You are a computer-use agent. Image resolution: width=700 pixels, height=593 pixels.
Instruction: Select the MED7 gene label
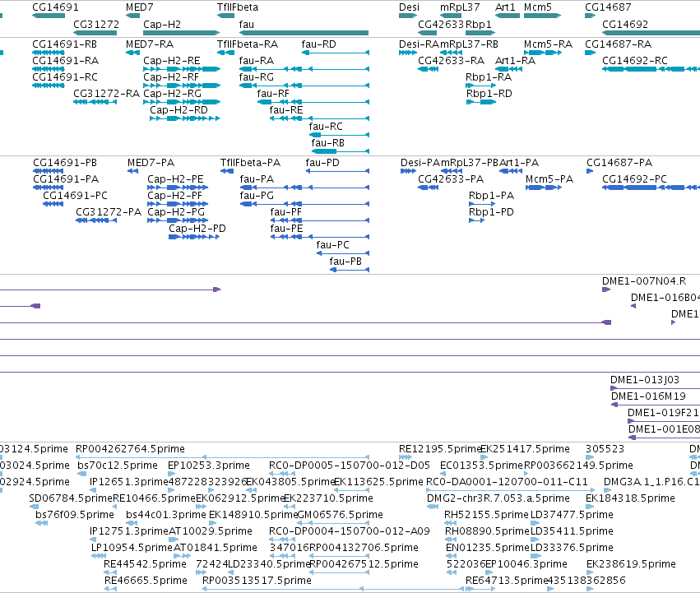[x=139, y=7]
